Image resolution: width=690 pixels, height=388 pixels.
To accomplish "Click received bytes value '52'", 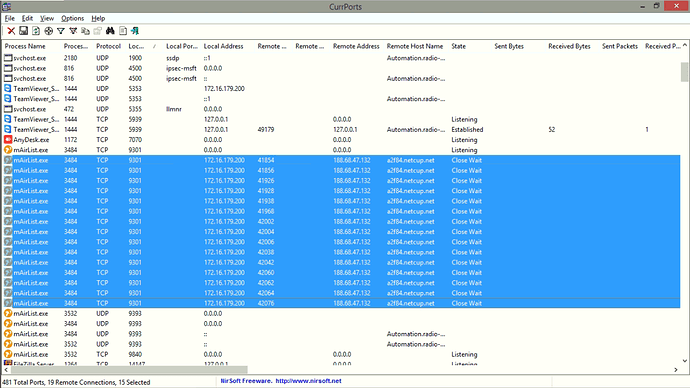I will pos(552,129).
